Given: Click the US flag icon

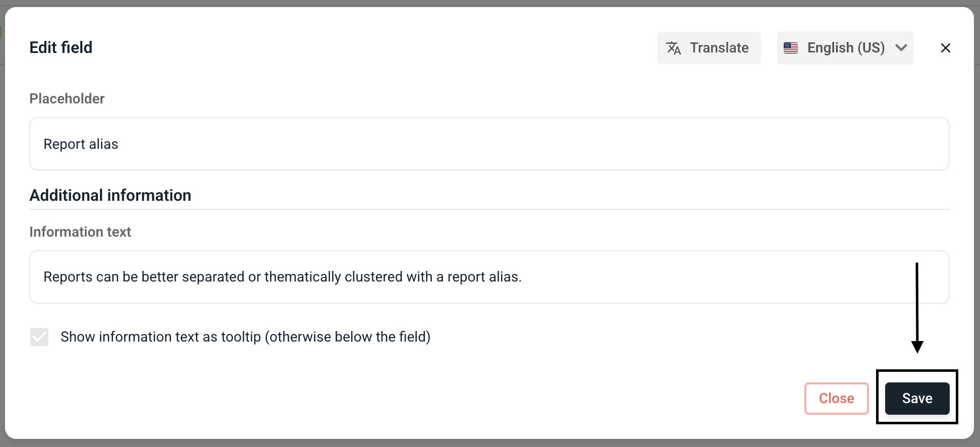Looking at the screenshot, I should [791, 48].
